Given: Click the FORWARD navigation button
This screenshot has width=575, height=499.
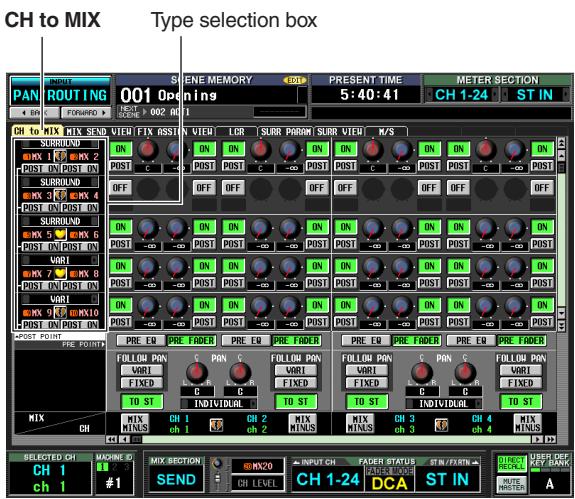Looking at the screenshot, I should (86, 113).
